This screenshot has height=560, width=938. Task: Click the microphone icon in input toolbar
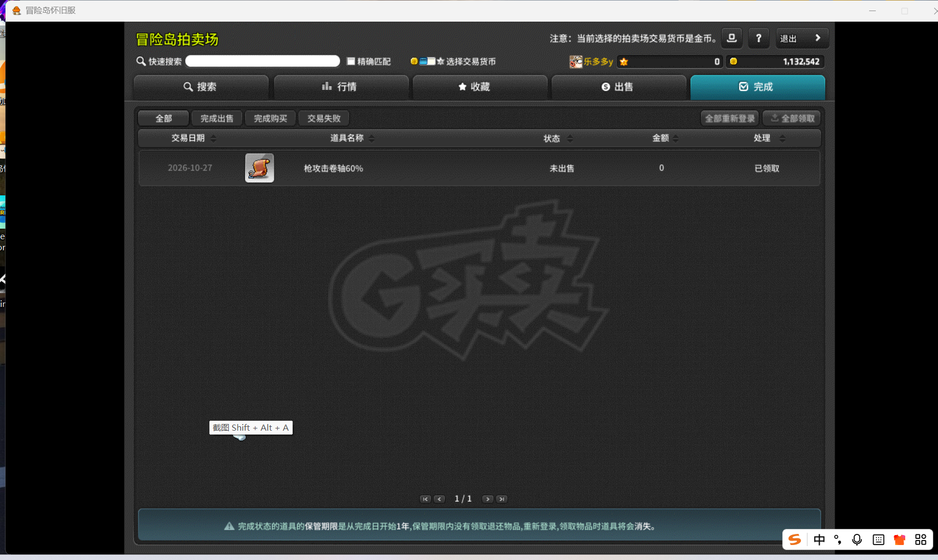tap(857, 539)
